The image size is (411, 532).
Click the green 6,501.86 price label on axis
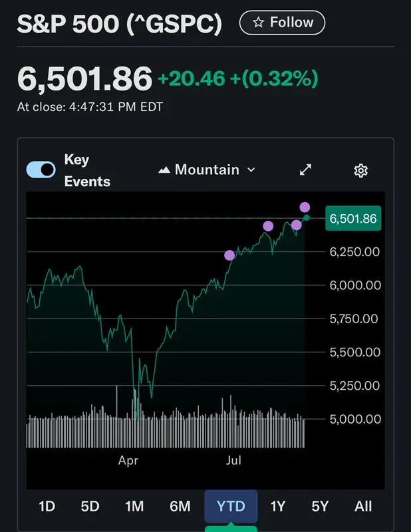(353, 219)
